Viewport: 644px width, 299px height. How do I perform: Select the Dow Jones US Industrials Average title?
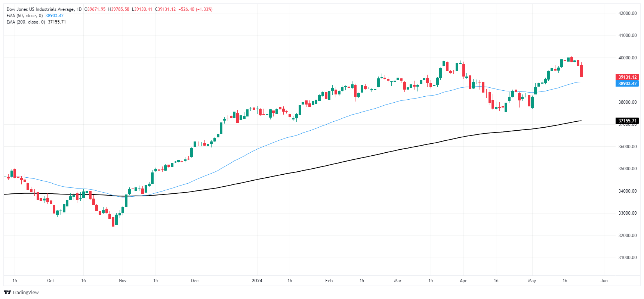click(40, 9)
